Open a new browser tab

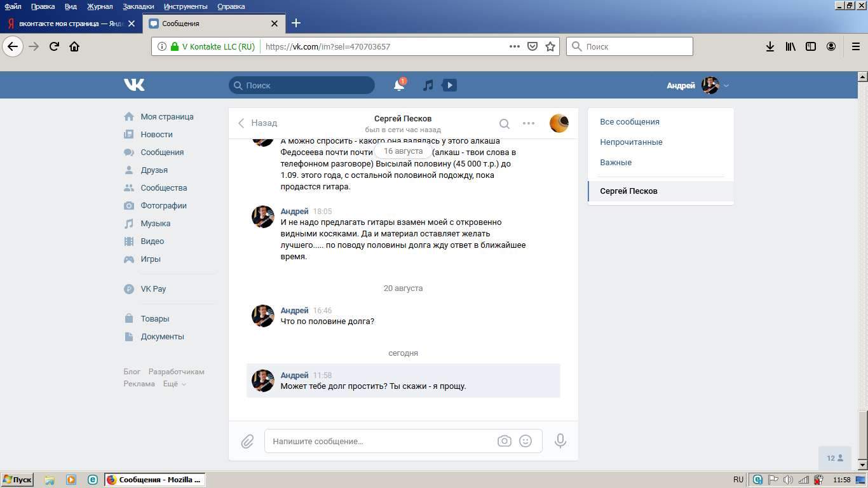pyautogui.click(x=296, y=24)
